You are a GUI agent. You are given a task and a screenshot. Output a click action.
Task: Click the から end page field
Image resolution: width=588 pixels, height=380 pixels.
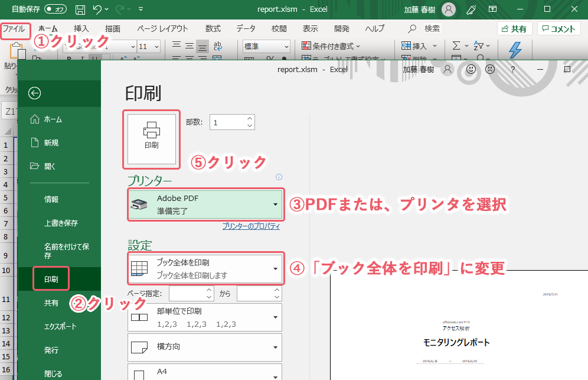pos(259,294)
